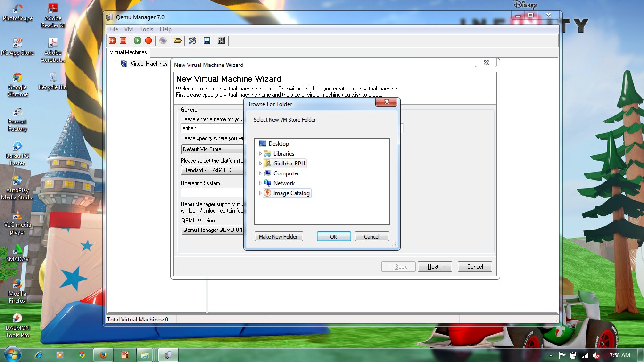Viewport: 644px width, 362px height.
Task: Click the red Stop VM toolbar icon
Action: (149, 41)
